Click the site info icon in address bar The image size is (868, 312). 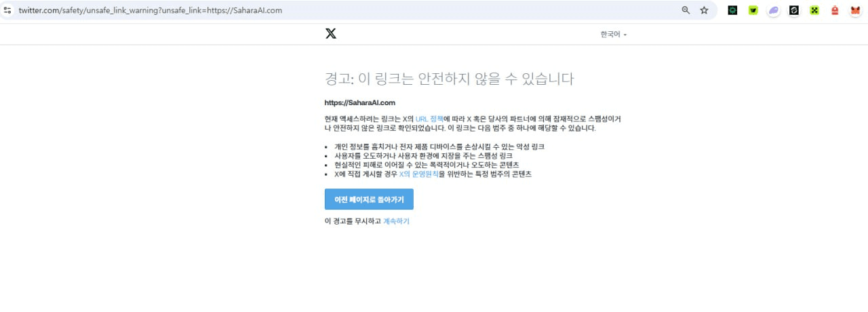(7, 10)
